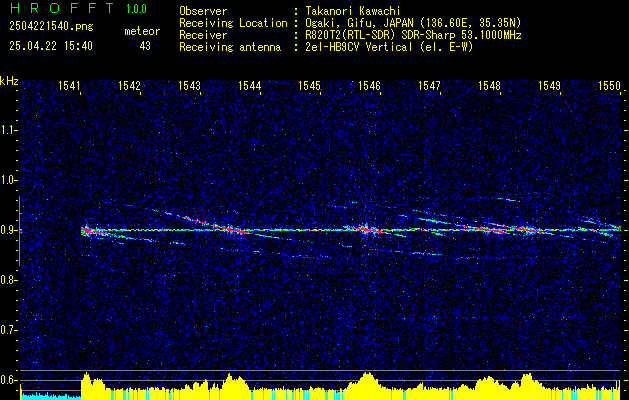Screen dimensions: 629x400
Task: Click the Receiver label
Action: tap(203, 35)
